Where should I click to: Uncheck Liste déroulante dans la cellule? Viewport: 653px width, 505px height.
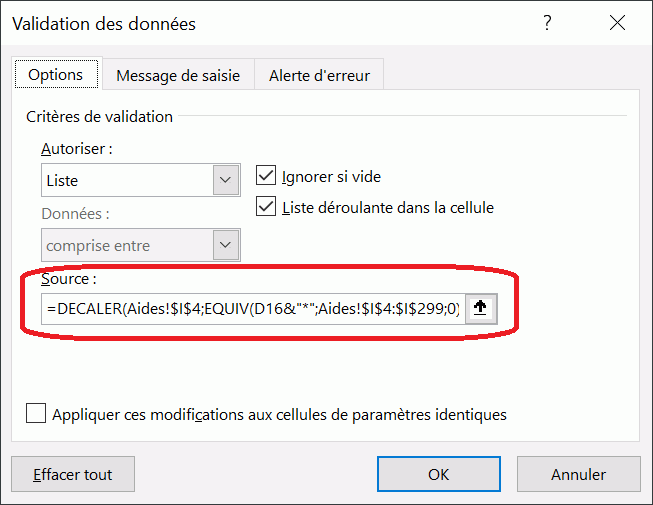(x=266, y=207)
